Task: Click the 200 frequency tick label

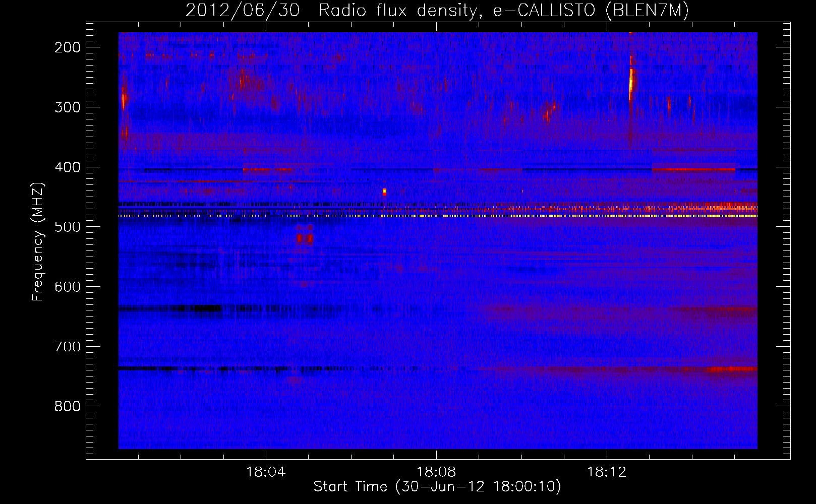Action: click(68, 47)
